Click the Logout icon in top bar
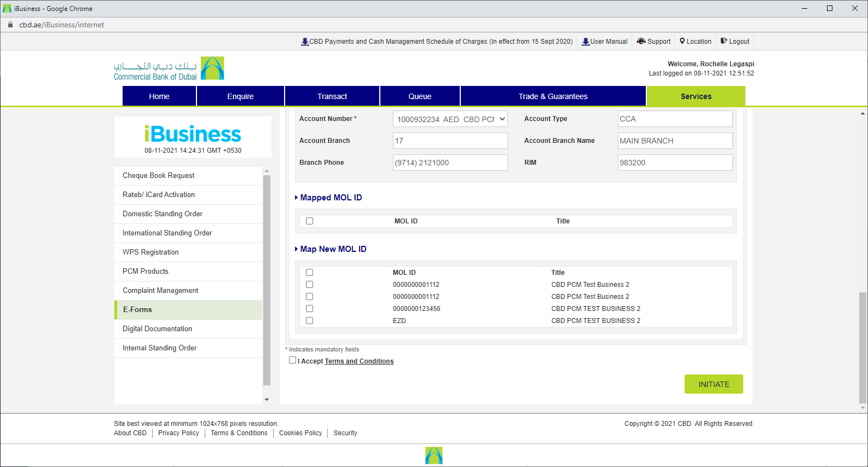This screenshot has width=868, height=467. [x=724, y=41]
